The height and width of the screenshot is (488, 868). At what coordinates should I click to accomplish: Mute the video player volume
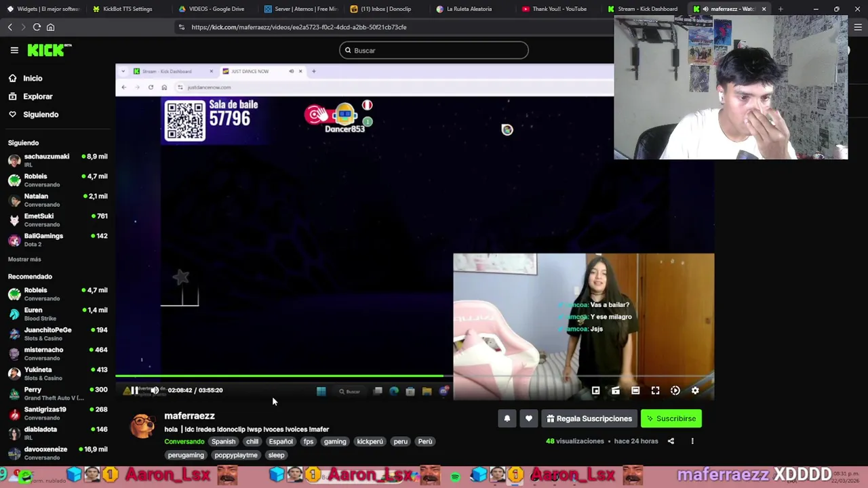(155, 390)
